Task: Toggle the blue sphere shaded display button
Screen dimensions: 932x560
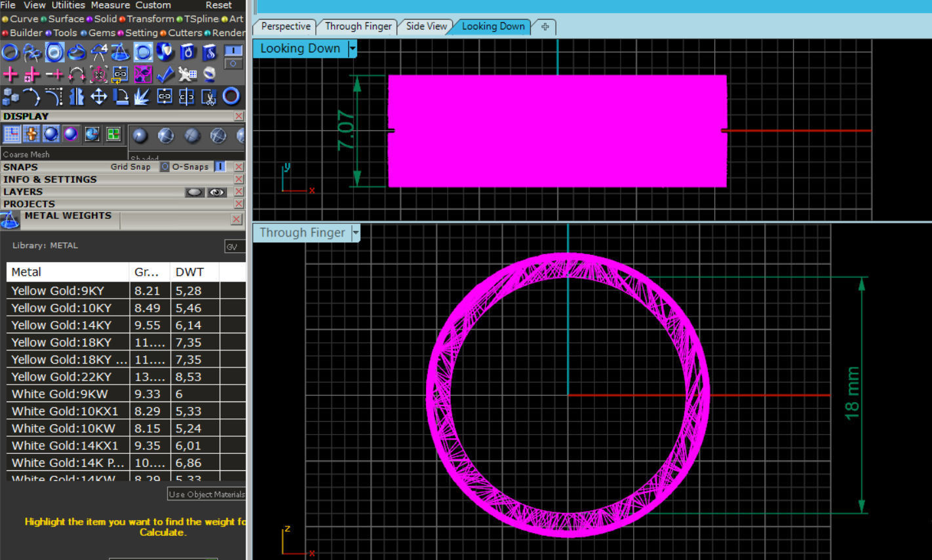Action: pos(51,134)
